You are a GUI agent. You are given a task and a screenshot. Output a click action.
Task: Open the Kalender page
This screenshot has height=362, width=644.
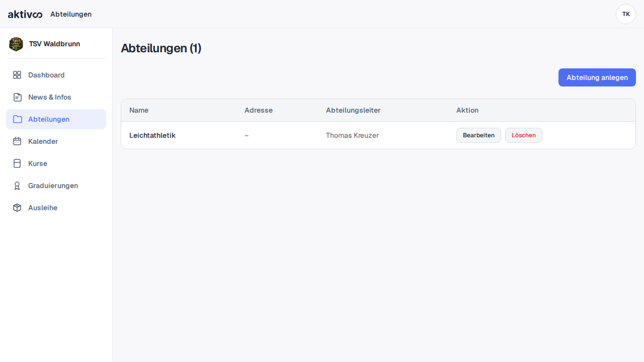point(56,141)
